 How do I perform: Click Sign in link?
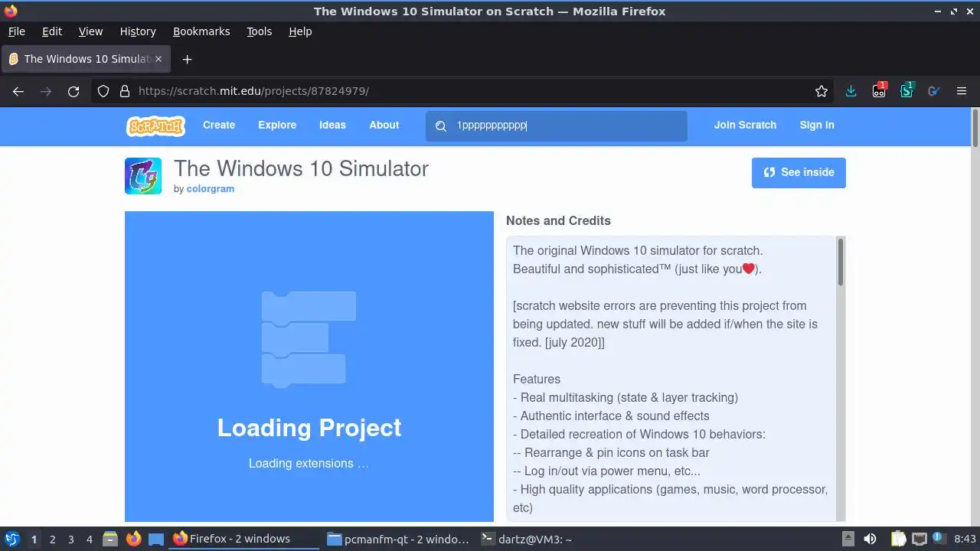pos(817,126)
